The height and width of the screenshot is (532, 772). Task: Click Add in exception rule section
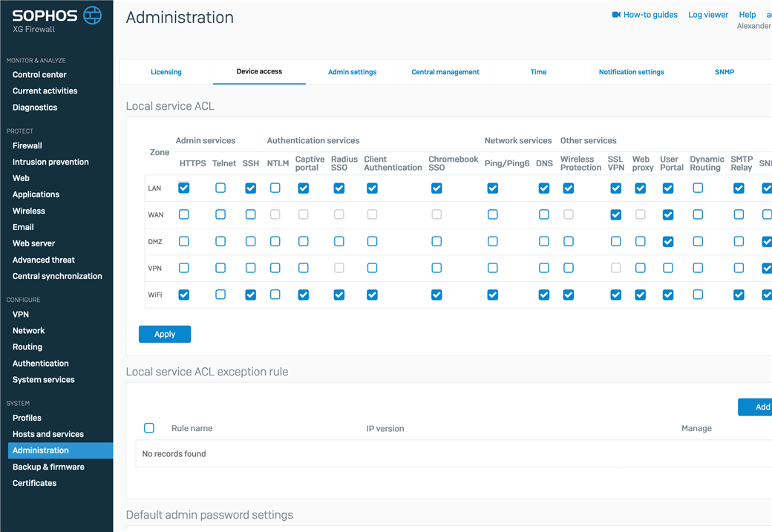(757, 407)
